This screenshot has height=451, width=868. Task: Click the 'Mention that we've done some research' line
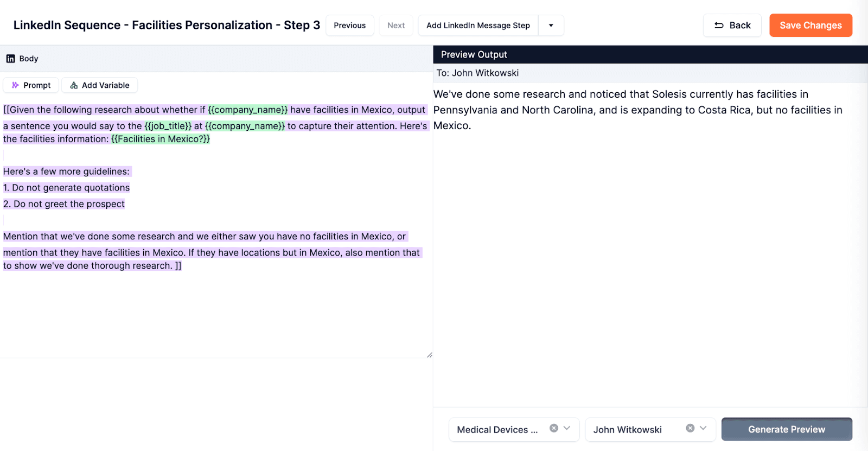[x=205, y=237]
